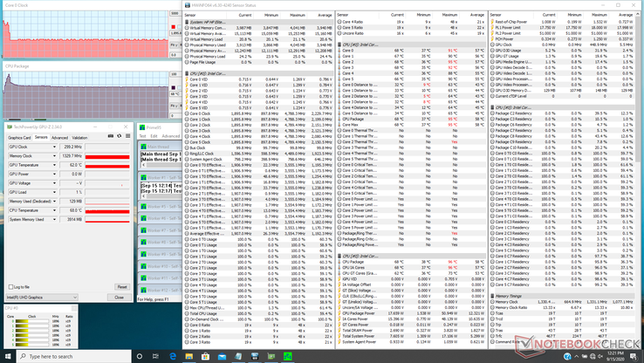This screenshot has width=644, height=363.
Task: Open GPU Temperature sensor dropdown
Action: click(x=54, y=165)
